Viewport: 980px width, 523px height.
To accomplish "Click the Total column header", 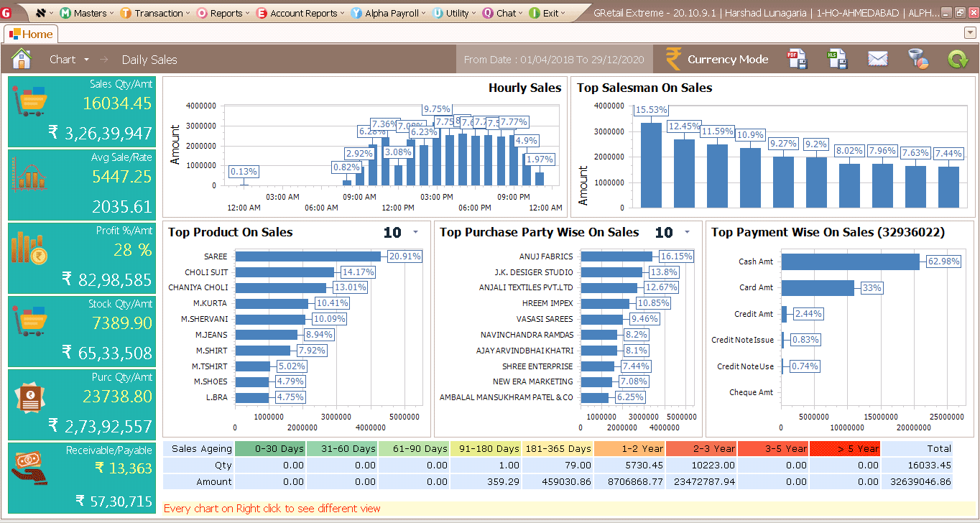I will (917, 448).
